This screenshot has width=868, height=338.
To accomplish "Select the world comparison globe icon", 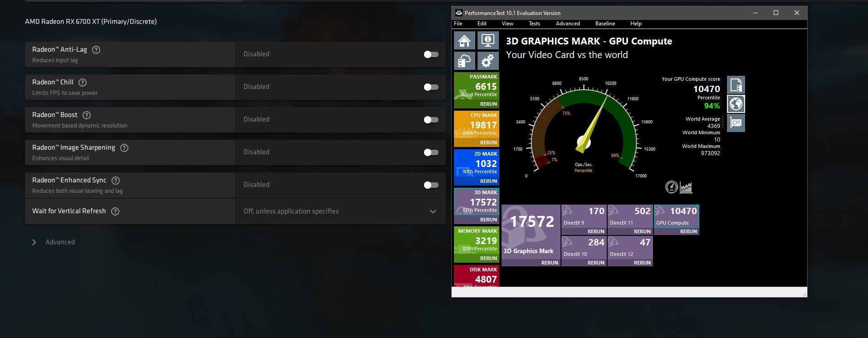I will click(736, 104).
